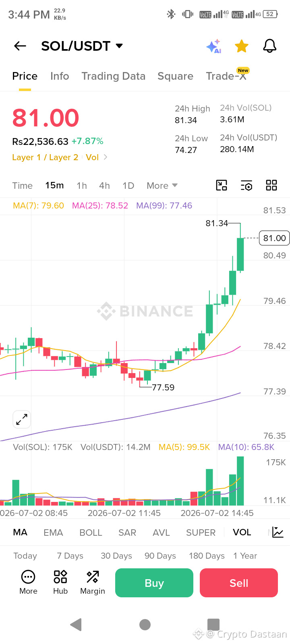Image resolution: width=290 pixels, height=644 pixels.
Task: Open the SOL/USDT pair selector dropdown
Action: click(82, 46)
